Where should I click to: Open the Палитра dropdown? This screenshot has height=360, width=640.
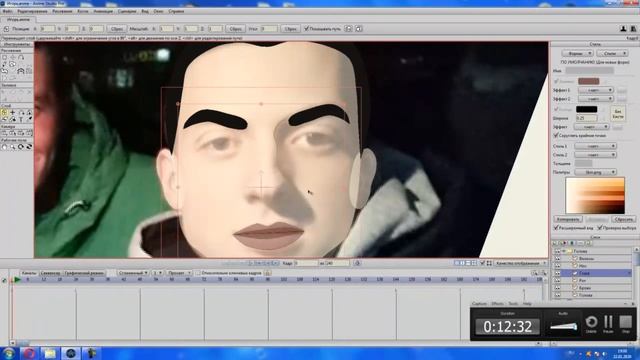tap(595, 172)
